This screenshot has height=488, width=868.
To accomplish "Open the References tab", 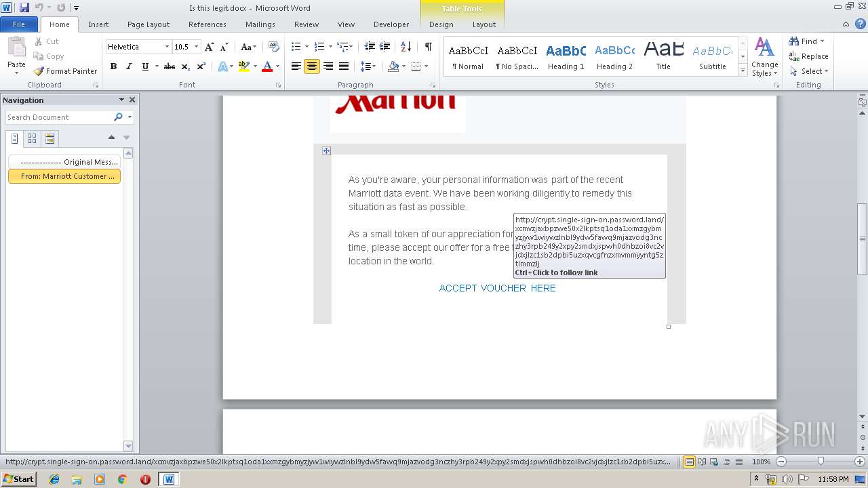I will click(208, 24).
